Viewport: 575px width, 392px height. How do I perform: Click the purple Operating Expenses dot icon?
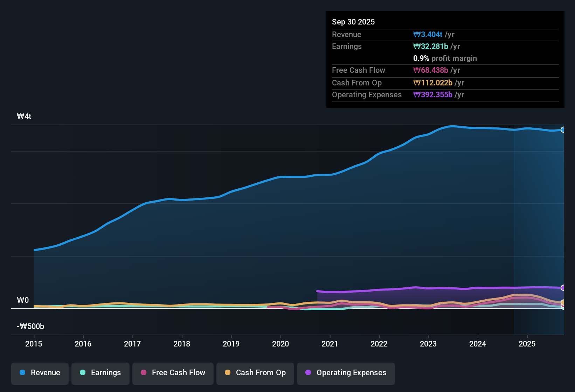308,373
